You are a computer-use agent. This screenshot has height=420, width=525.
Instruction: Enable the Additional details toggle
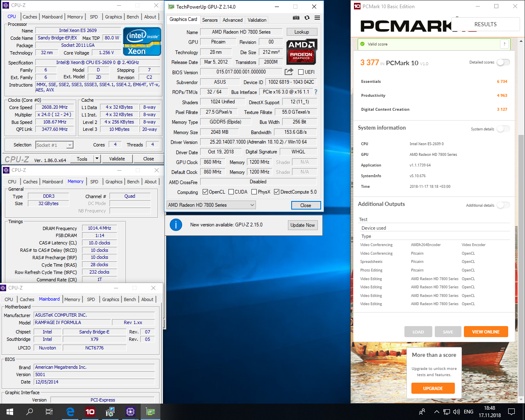pos(503,205)
